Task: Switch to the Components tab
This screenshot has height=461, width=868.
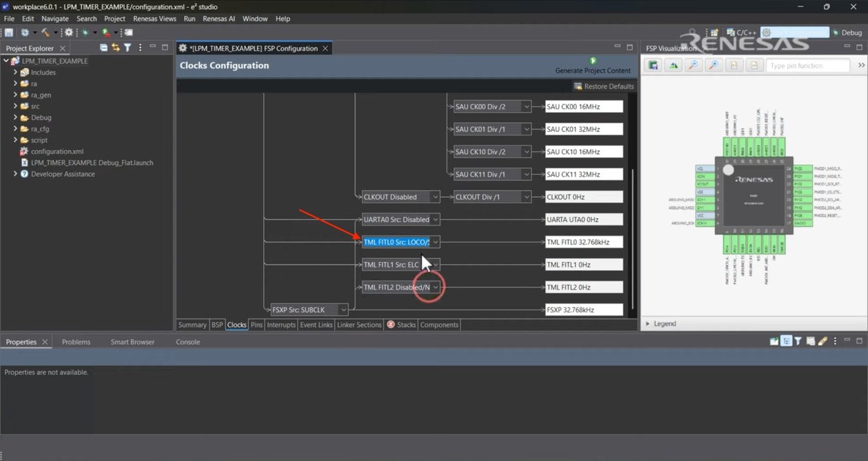Action: (439, 325)
